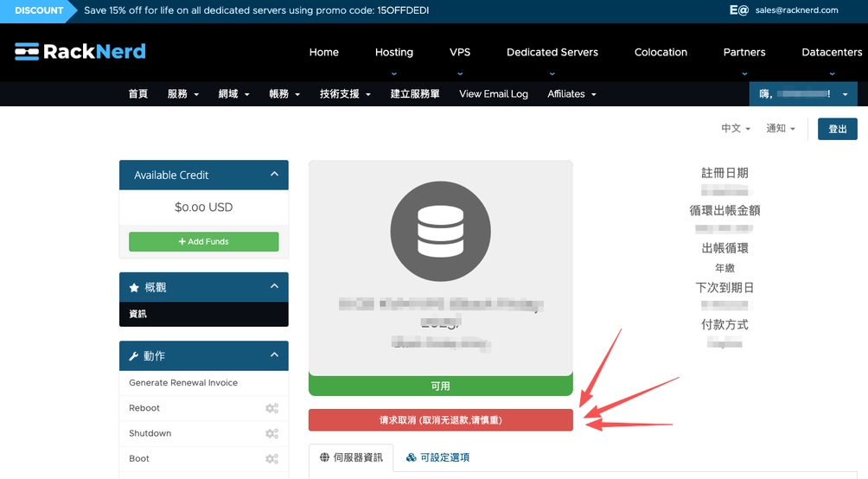Click the gears icon in Boot row
This screenshot has height=479, width=868.
pos(271,458)
